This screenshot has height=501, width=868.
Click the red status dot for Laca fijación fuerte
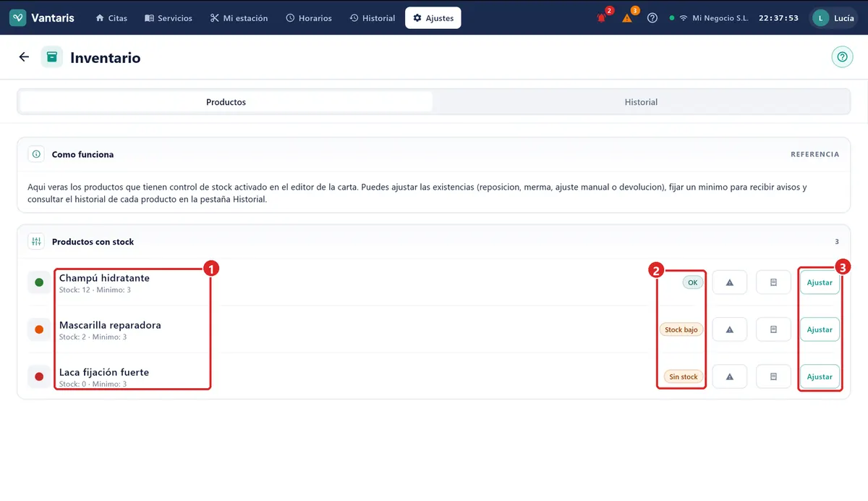pyautogui.click(x=39, y=376)
